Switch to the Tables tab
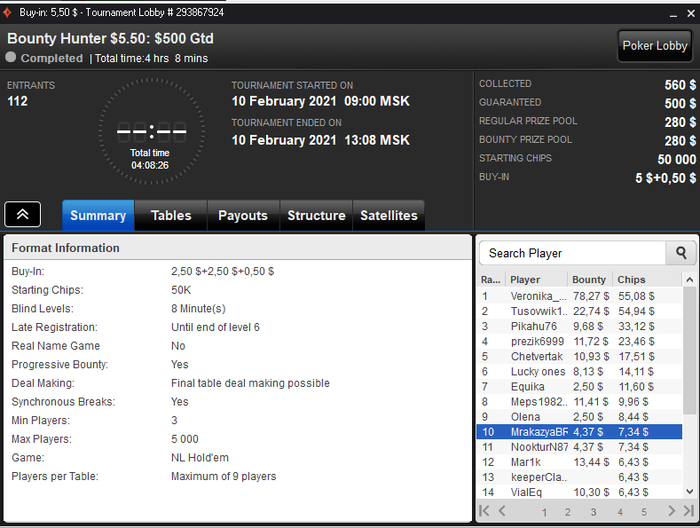Screen dimensions: 700x528 coord(171,216)
